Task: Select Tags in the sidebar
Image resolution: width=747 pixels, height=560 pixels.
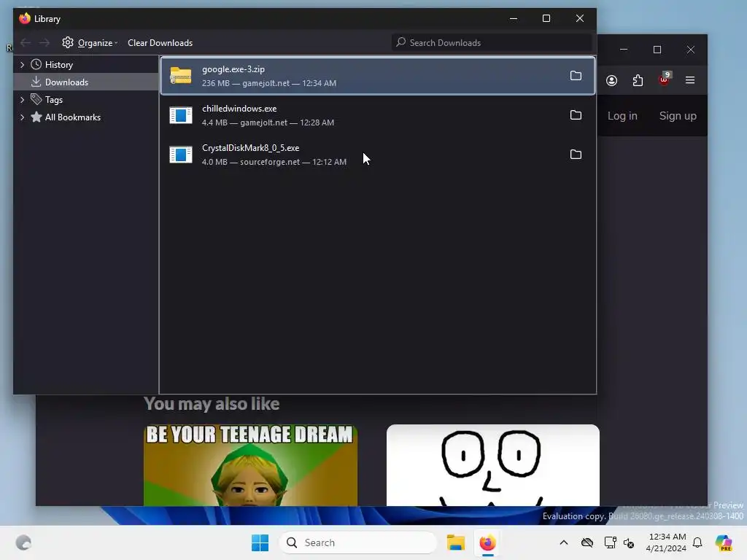Action: (54, 100)
